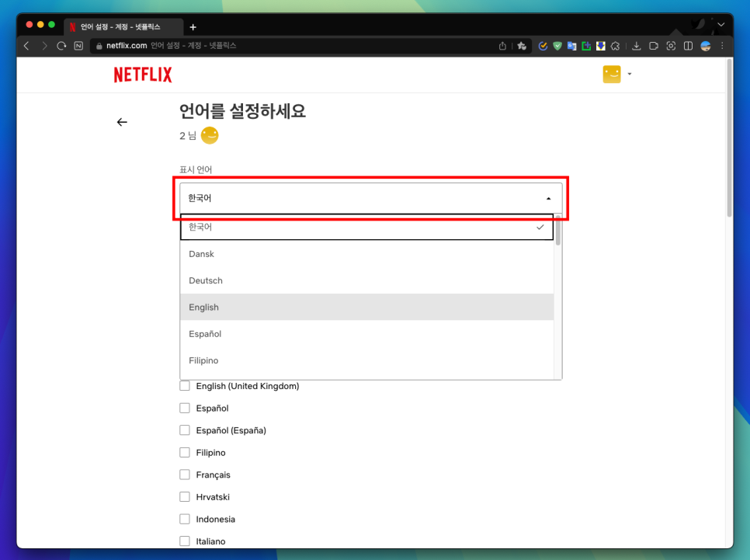Check the Español (España) checkbox
This screenshot has width=750, height=560.
(185, 430)
